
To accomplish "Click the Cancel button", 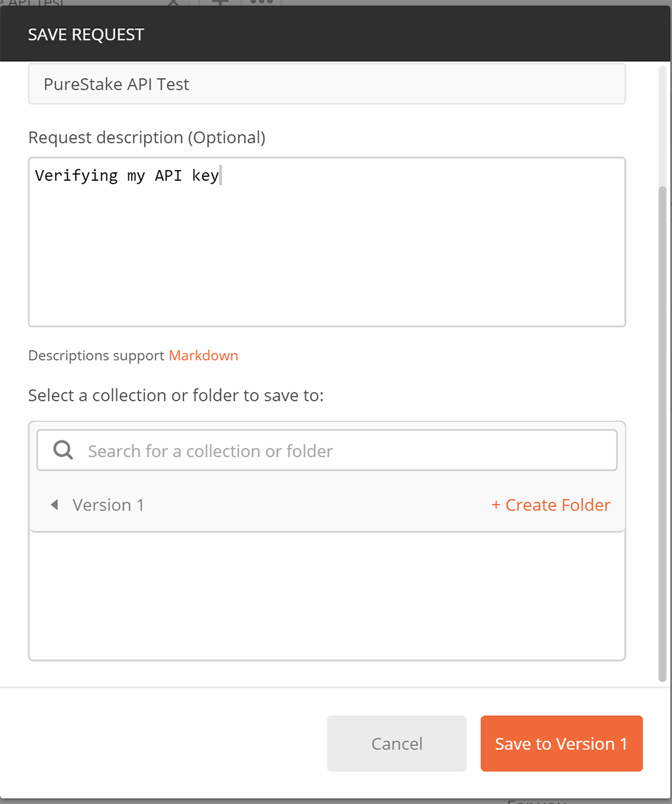I will click(396, 743).
